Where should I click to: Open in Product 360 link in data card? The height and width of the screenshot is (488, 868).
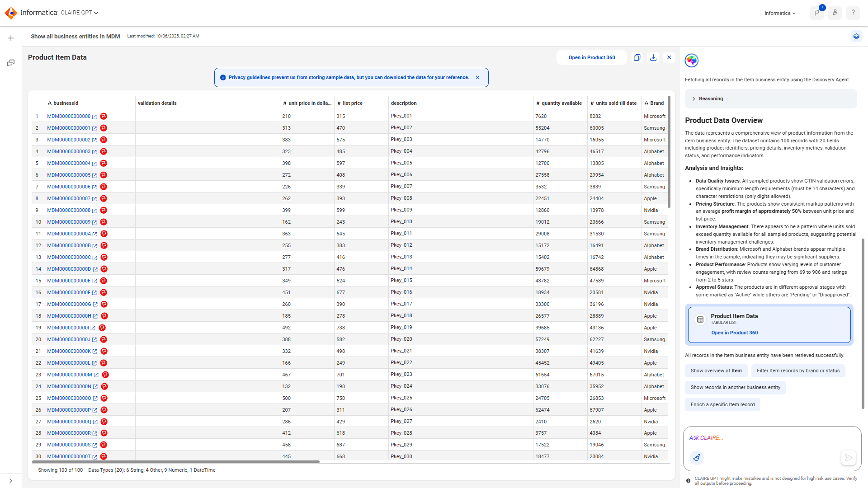[x=735, y=333]
